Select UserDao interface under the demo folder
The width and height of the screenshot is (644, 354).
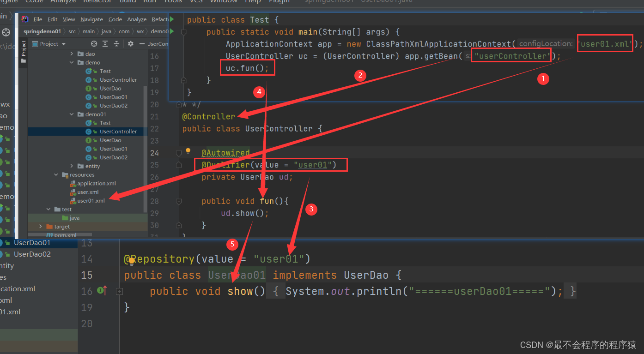click(110, 89)
